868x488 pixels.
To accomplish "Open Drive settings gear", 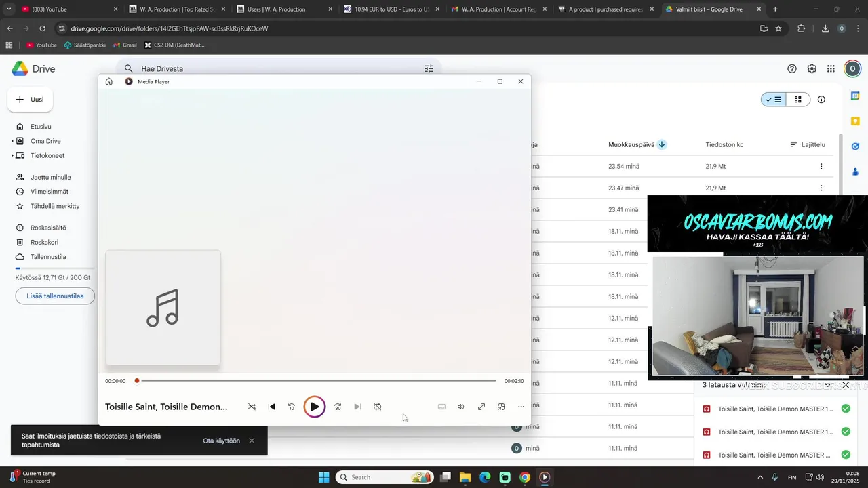I will point(812,68).
